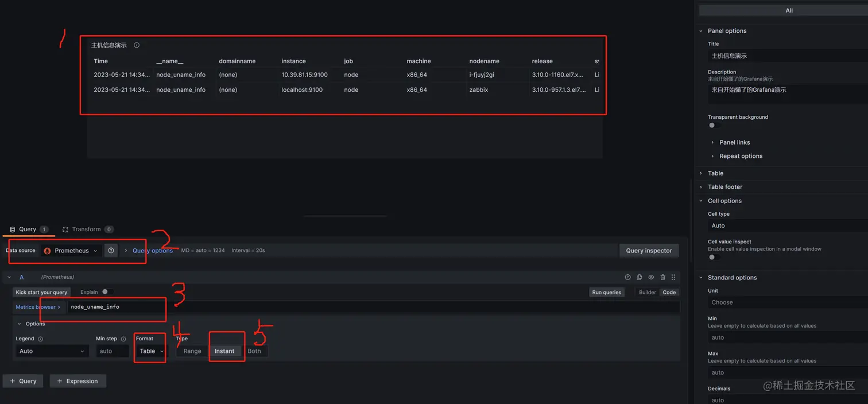Delete query A with the trash icon
The image size is (868, 404).
click(663, 277)
